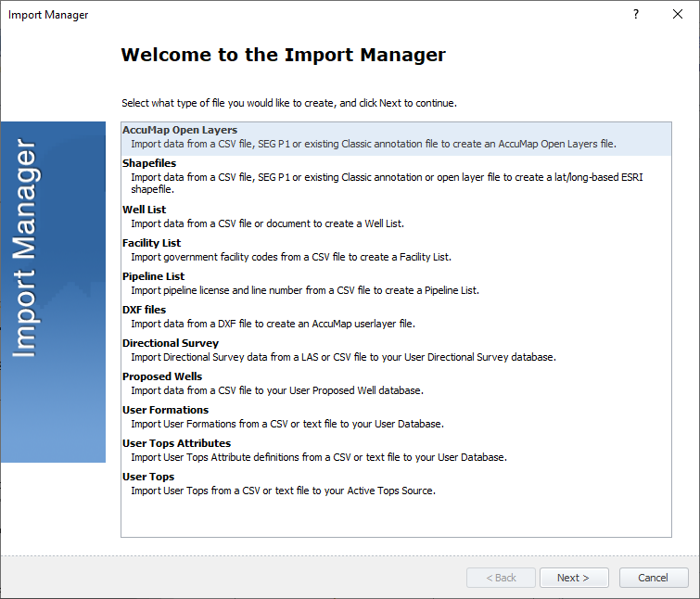
Task: Select the Well List import type
Action: coord(145,210)
